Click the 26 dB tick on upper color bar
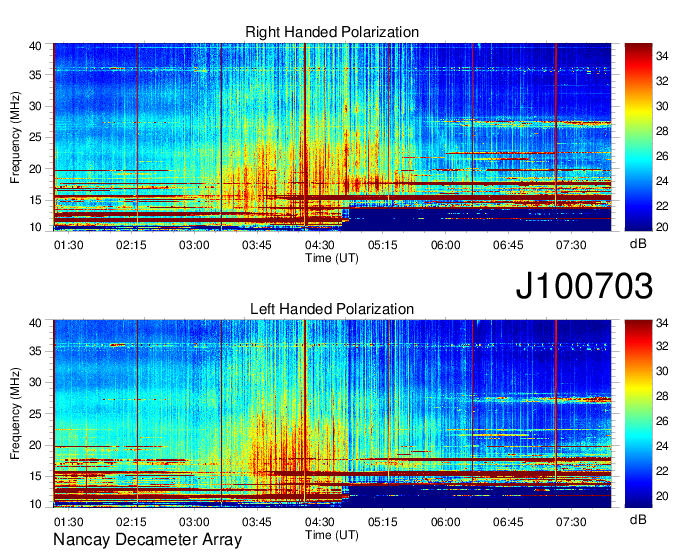Screen dimensions: 680x552 [662, 156]
